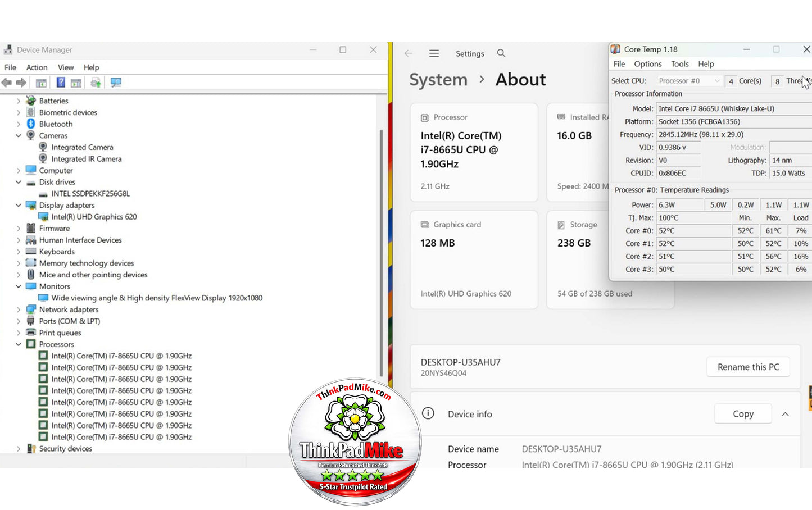Click the Update driver toolbar icon

pyautogui.click(x=96, y=83)
